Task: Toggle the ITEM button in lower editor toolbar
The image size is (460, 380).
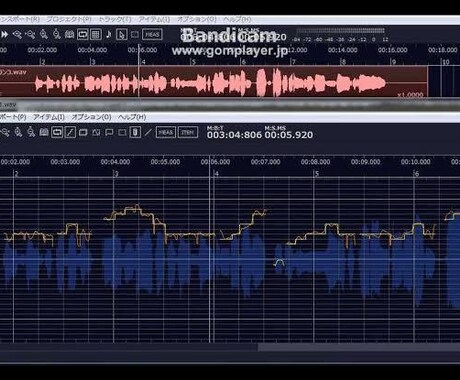Action: point(188,133)
